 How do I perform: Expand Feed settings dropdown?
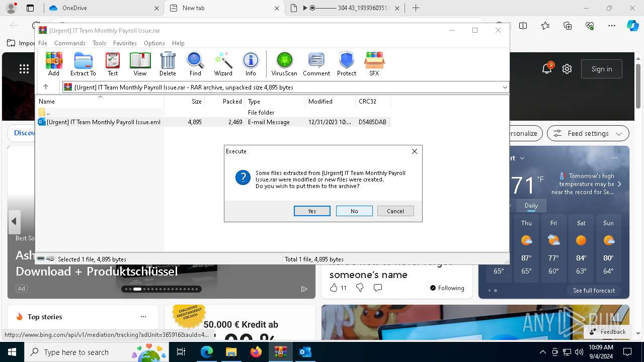[x=588, y=133]
